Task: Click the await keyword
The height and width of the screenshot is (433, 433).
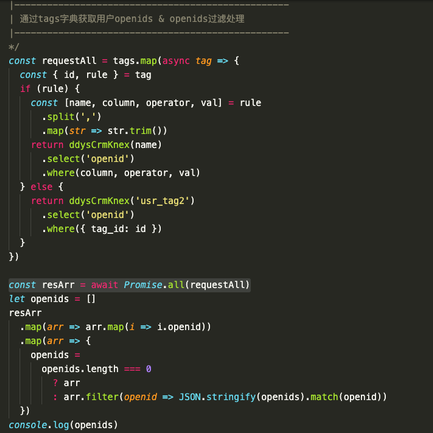Action: [x=104, y=285]
